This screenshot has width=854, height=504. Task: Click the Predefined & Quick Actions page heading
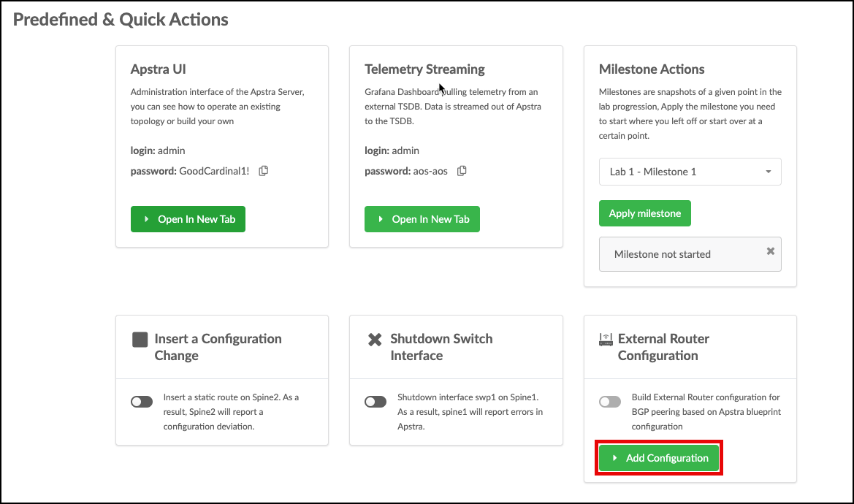pos(121,20)
